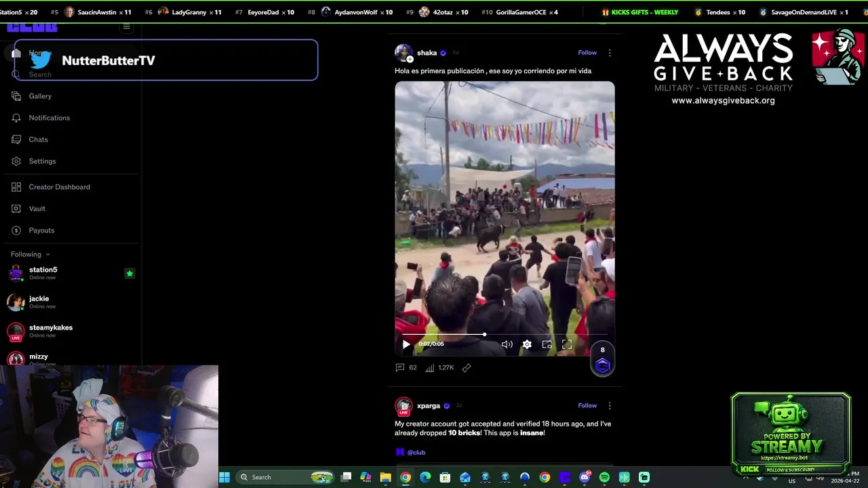
Task: Click the taskbar Search box
Action: click(x=285, y=477)
